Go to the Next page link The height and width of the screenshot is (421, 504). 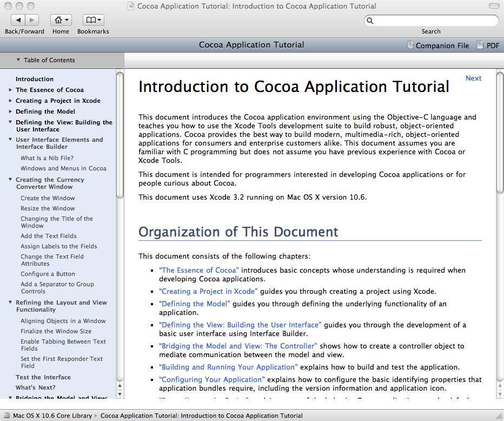473,78
